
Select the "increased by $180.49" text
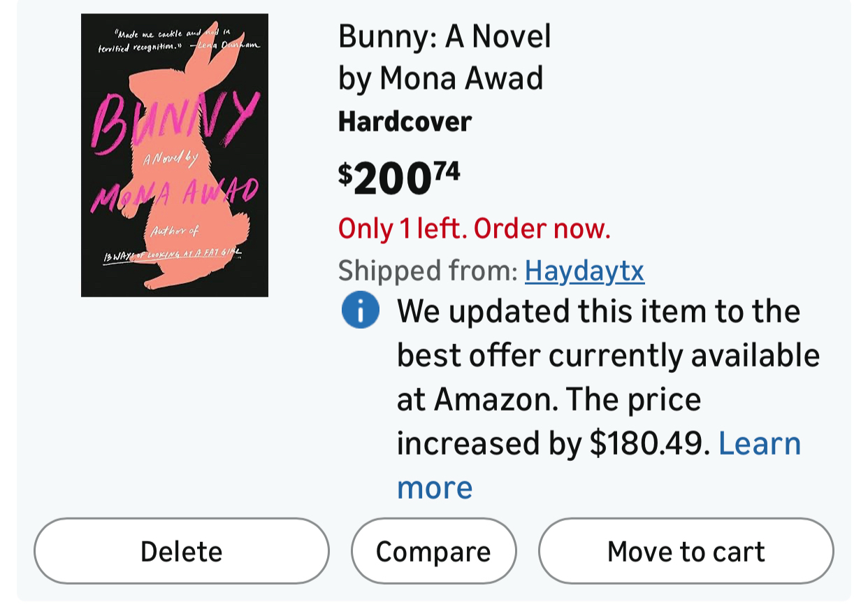(x=554, y=443)
